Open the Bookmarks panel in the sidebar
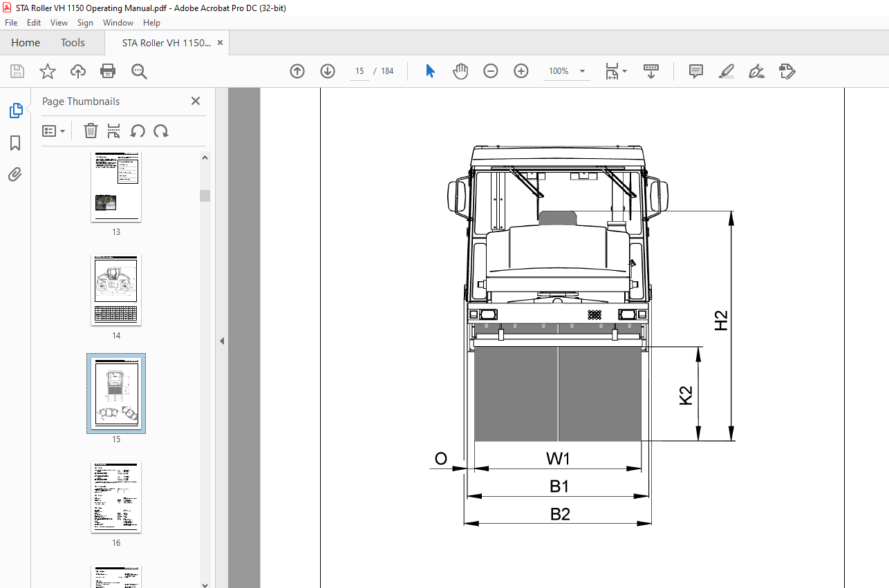The height and width of the screenshot is (588, 889). coord(15,143)
